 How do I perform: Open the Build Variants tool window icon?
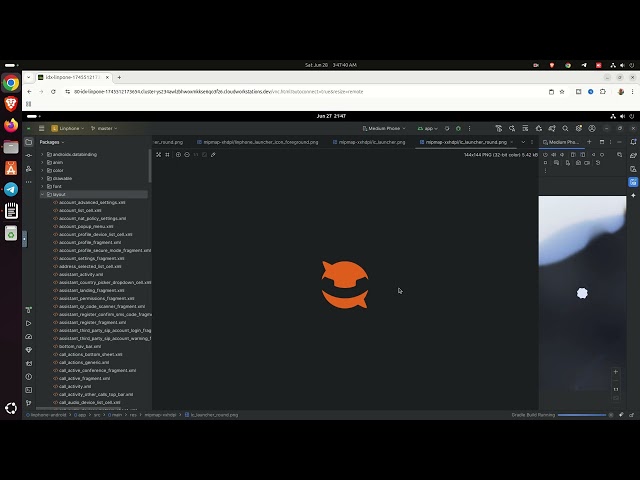coord(29,310)
